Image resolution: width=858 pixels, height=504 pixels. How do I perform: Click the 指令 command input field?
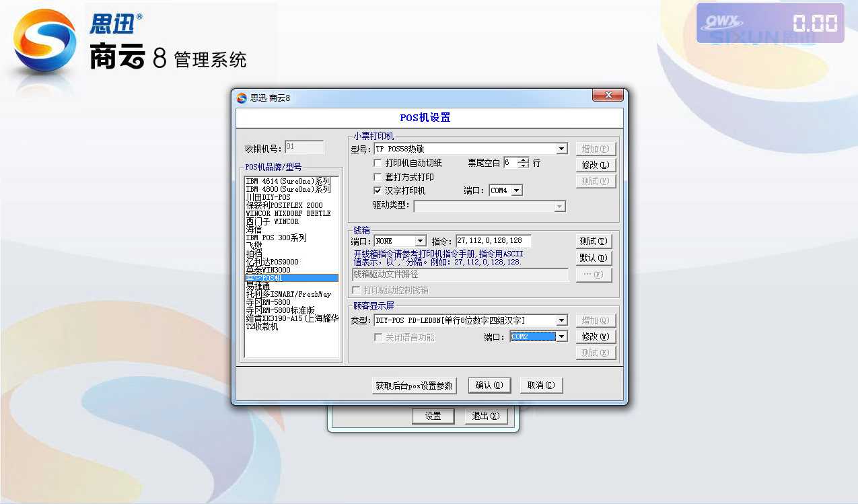[493, 241]
